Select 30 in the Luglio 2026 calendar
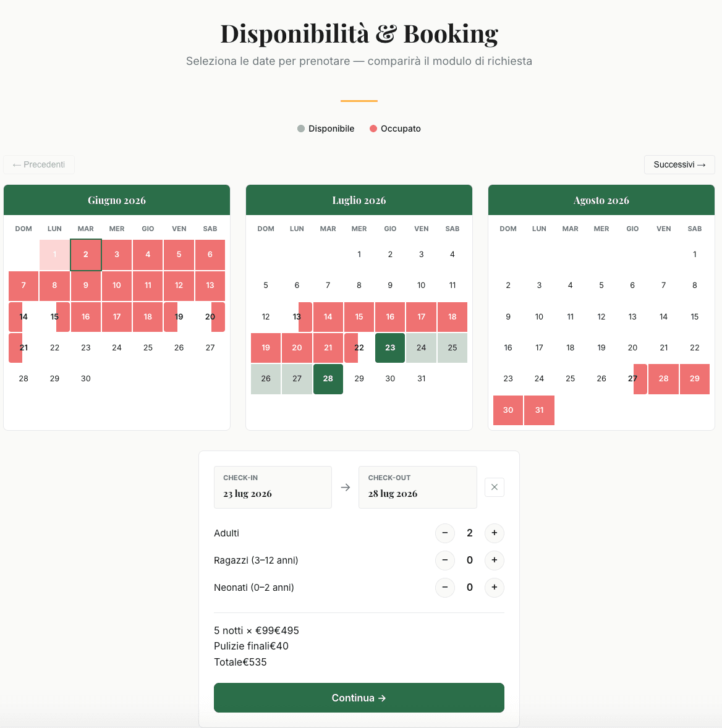 [x=390, y=379]
